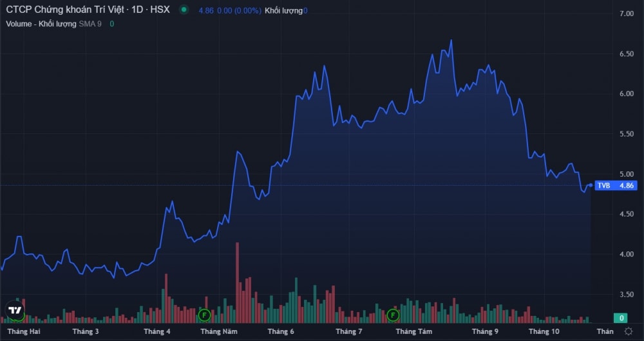Click the Tháng Năm time axis label
The width and height of the screenshot is (644, 341).
click(x=219, y=331)
